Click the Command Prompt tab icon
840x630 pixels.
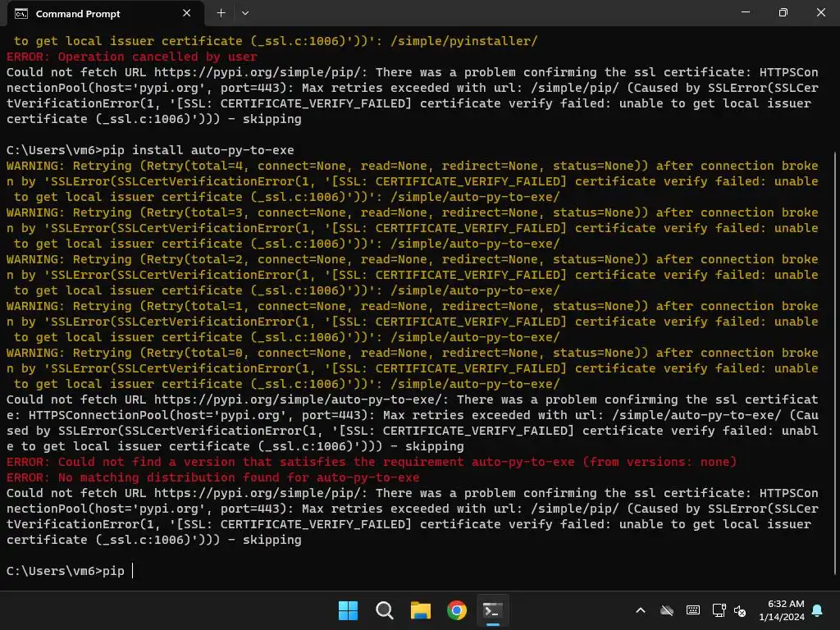pos(21,14)
